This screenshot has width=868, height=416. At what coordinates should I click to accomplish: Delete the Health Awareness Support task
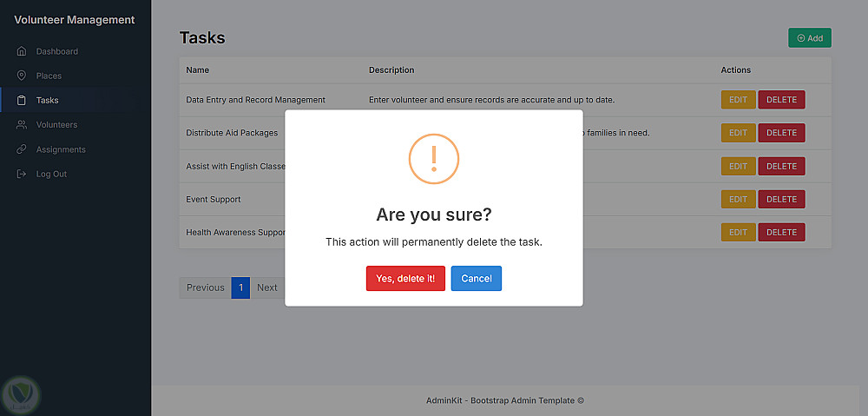click(781, 232)
